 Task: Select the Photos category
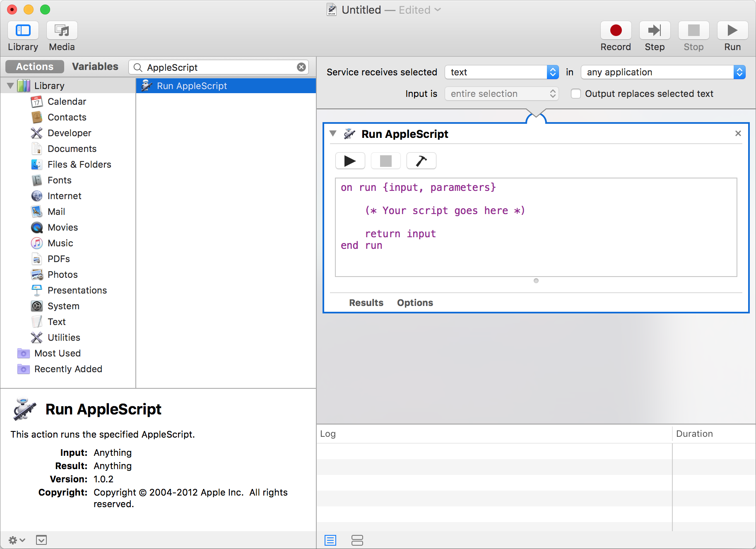(x=63, y=274)
